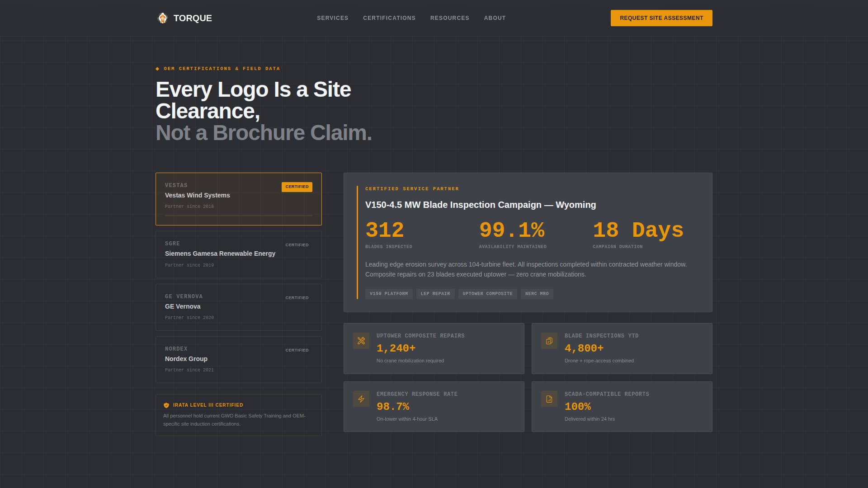Click the CERTIFIED label on GE Vernova card

point(297,298)
